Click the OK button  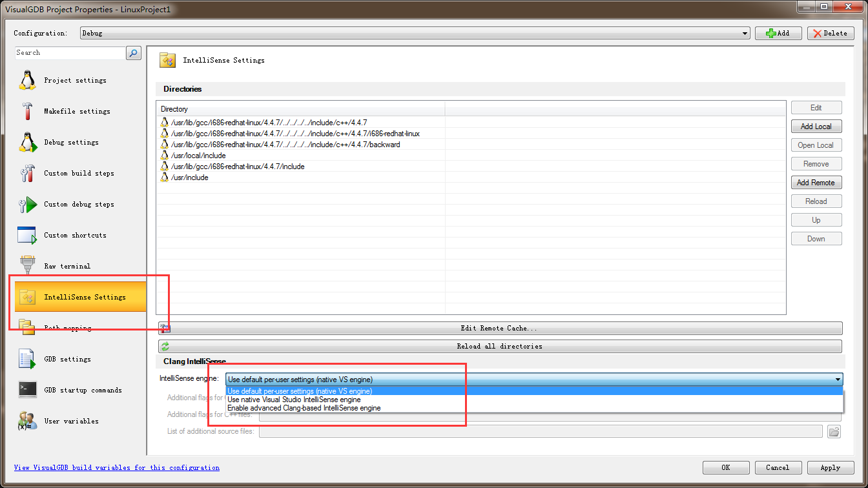tap(726, 467)
